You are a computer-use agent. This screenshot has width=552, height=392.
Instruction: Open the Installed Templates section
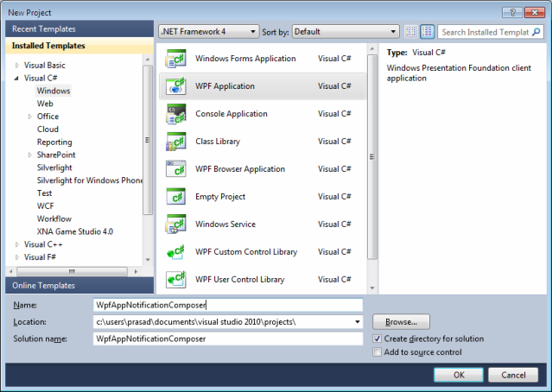pyautogui.click(x=79, y=46)
